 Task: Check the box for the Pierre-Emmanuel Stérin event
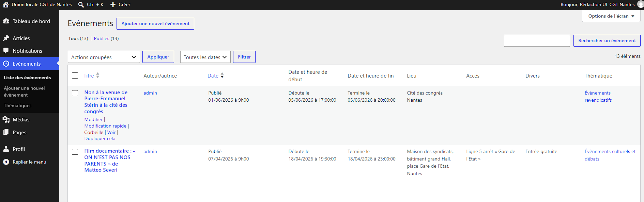(75, 93)
